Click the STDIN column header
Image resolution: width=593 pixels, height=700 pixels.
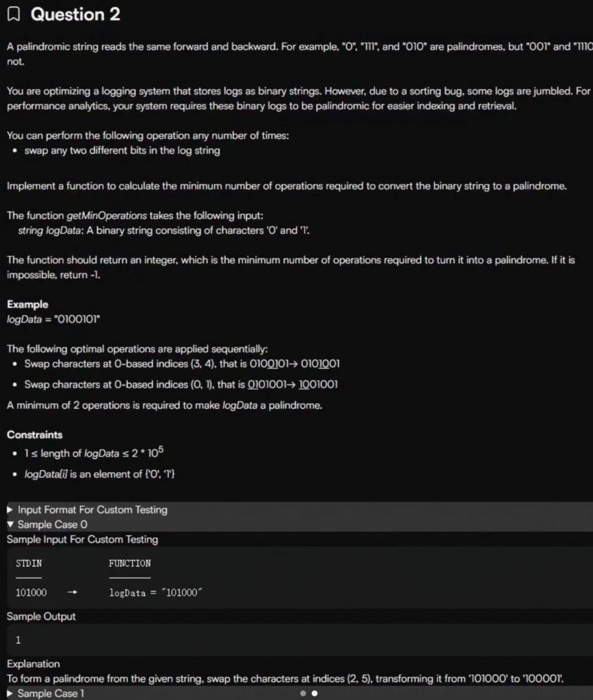[28, 563]
